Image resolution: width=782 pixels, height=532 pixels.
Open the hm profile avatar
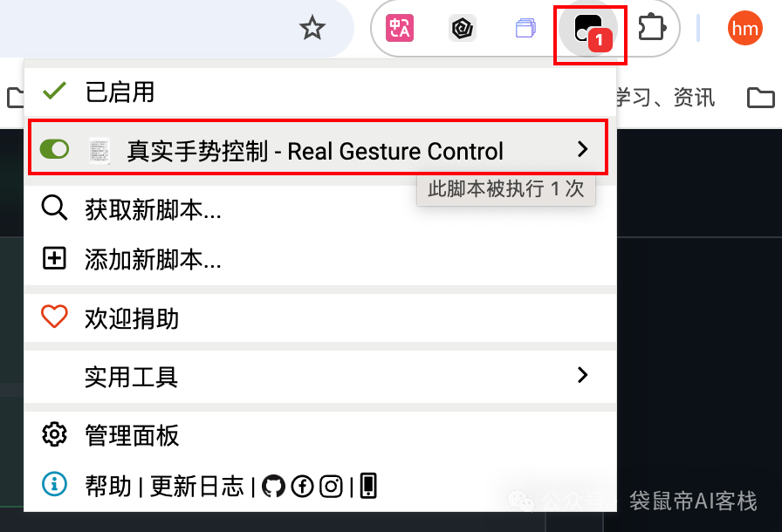click(x=745, y=28)
